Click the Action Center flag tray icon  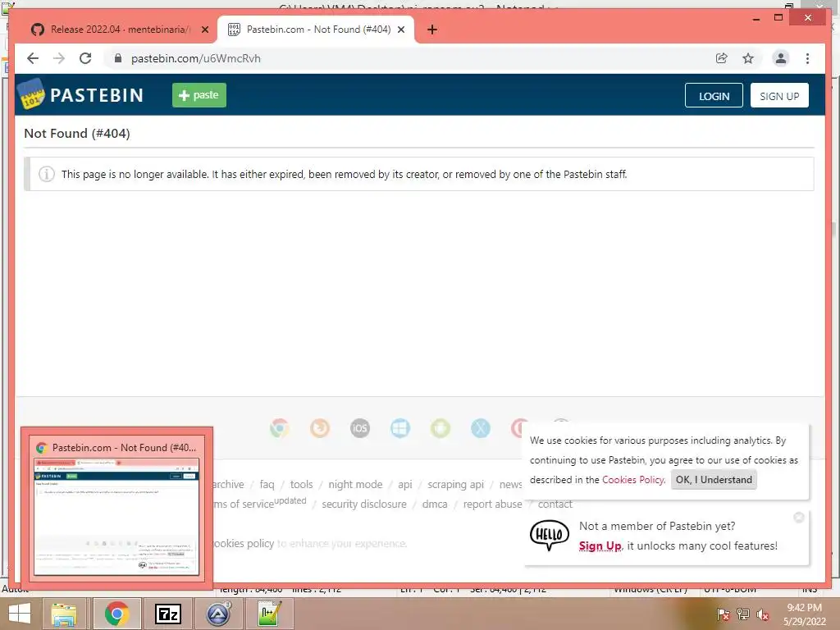point(724,614)
